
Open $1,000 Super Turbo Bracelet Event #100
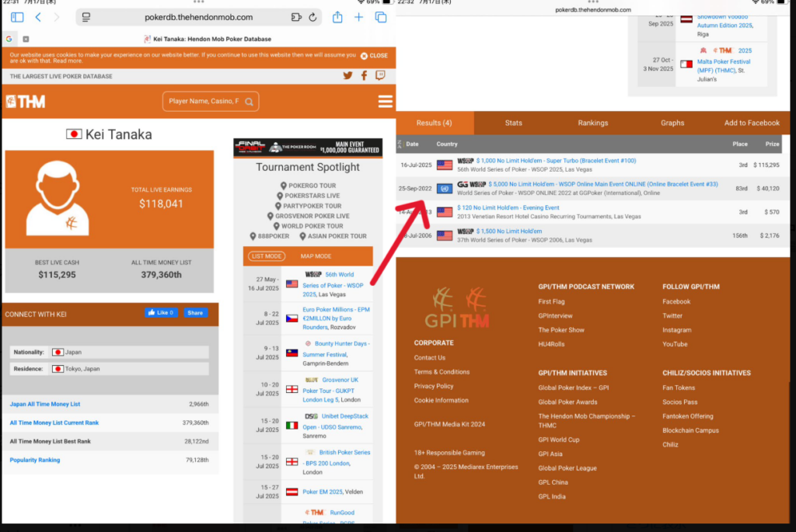click(x=556, y=161)
